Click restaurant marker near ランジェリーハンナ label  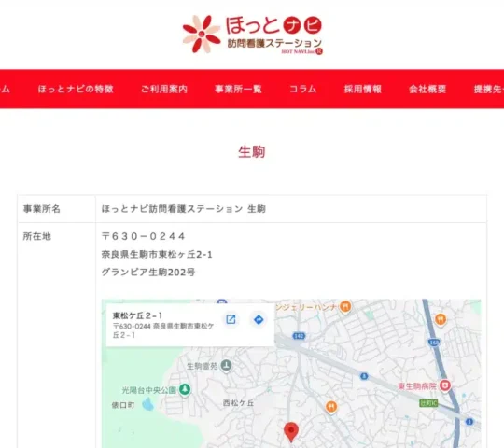point(345,306)
